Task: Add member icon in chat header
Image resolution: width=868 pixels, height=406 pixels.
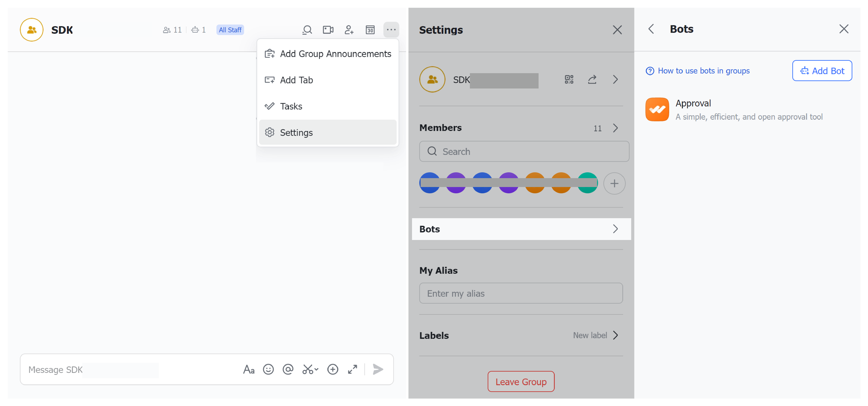Action: click(349, 30)
